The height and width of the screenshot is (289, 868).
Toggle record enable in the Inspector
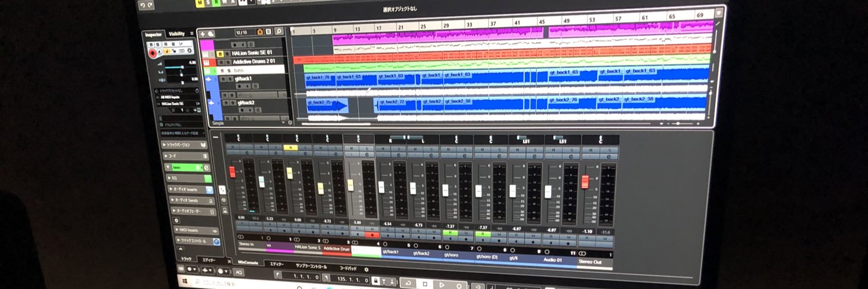[x=153, y=53]
